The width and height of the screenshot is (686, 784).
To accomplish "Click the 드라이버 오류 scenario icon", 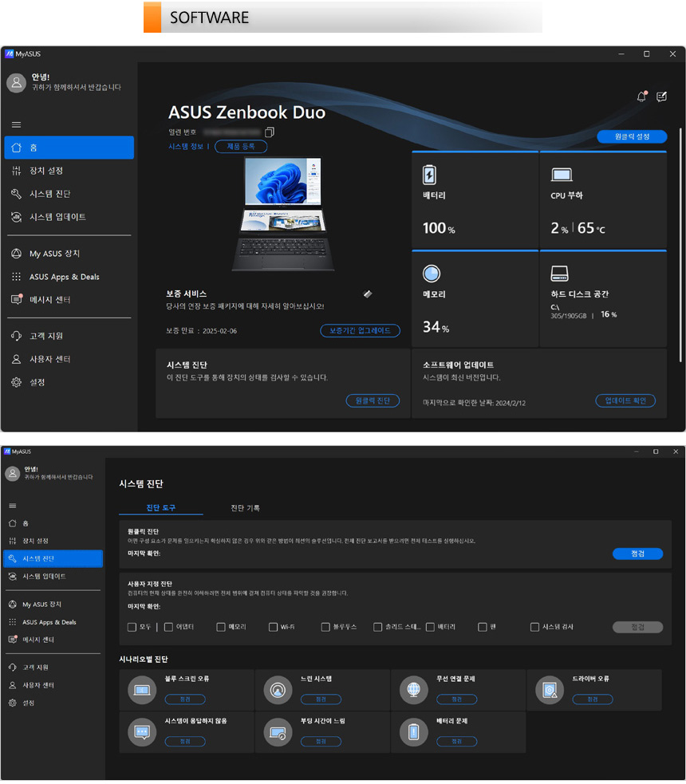I will (x=550, y=689).
